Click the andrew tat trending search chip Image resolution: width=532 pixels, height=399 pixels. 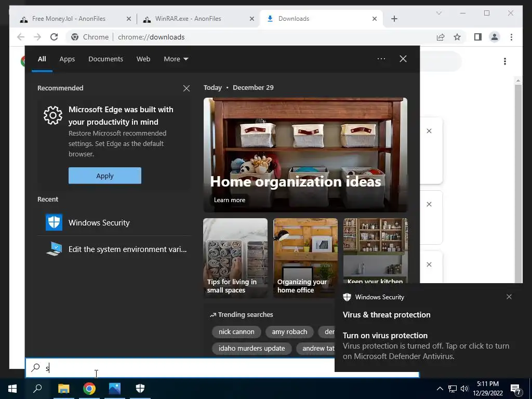[x=316, y=349]
